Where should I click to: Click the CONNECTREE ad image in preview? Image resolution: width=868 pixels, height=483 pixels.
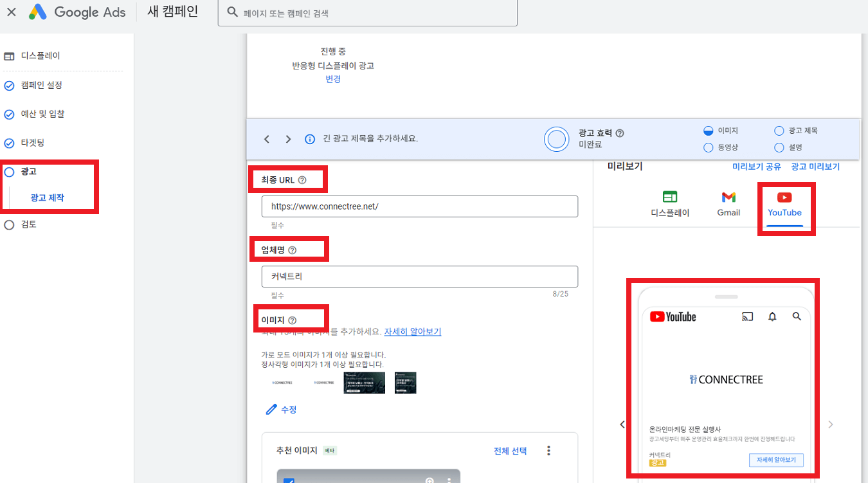pyautogui.click(x=726, y=379)
